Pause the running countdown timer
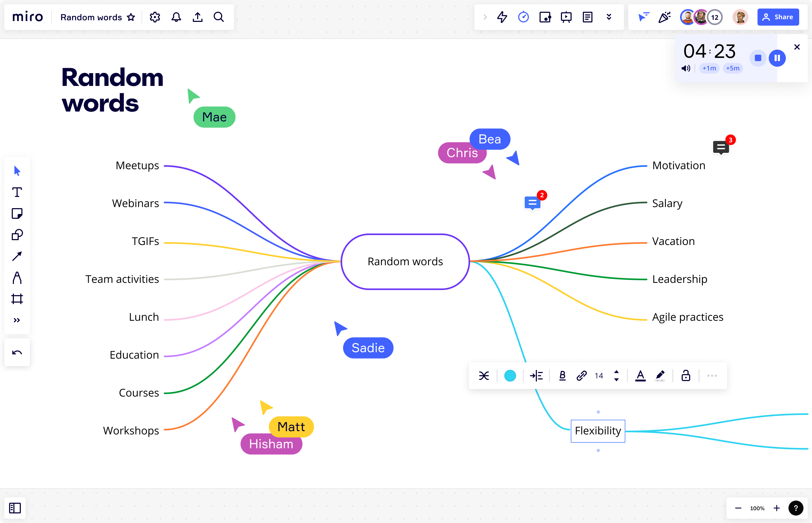This screenshot has height=523, width=812. tap(777, 58)
